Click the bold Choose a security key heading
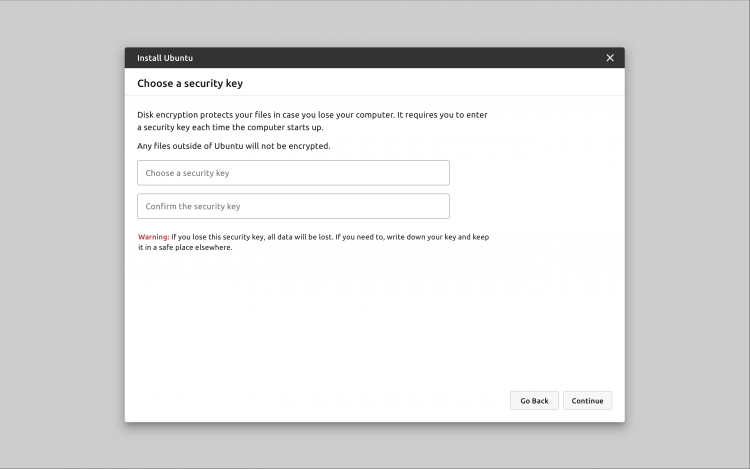 click(x=190, y=84)
